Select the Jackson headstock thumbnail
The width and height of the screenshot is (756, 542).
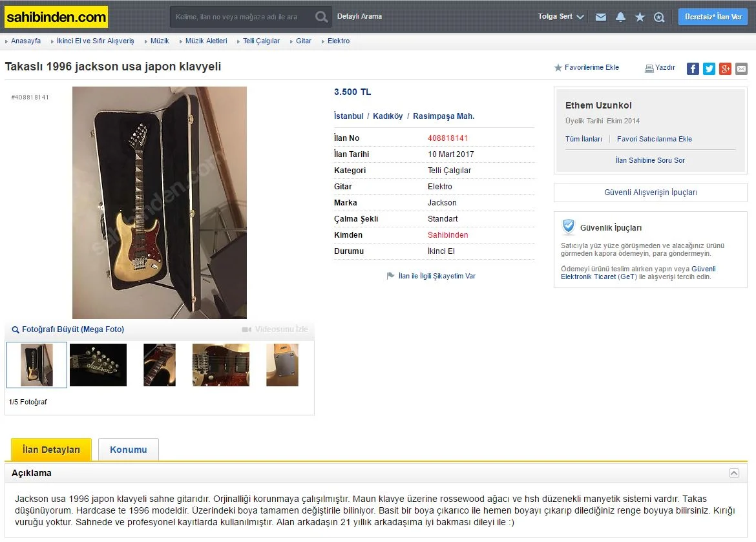click(98, 365)
